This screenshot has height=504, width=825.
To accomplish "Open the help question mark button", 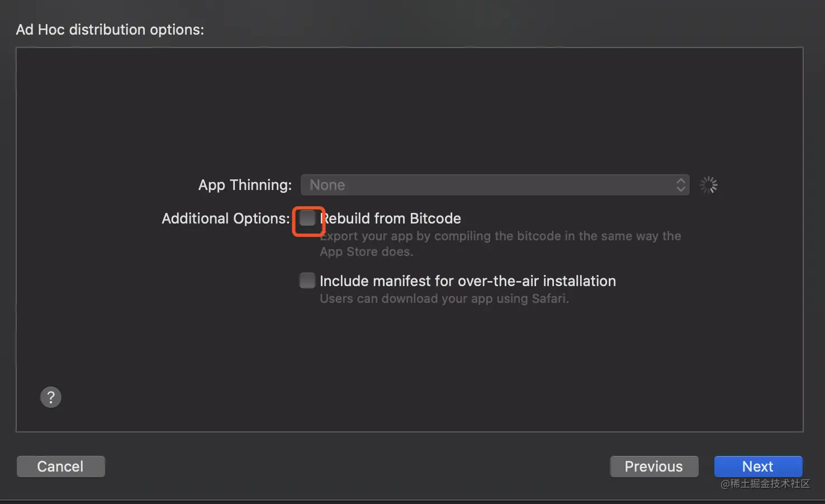I will click(51, 397).
